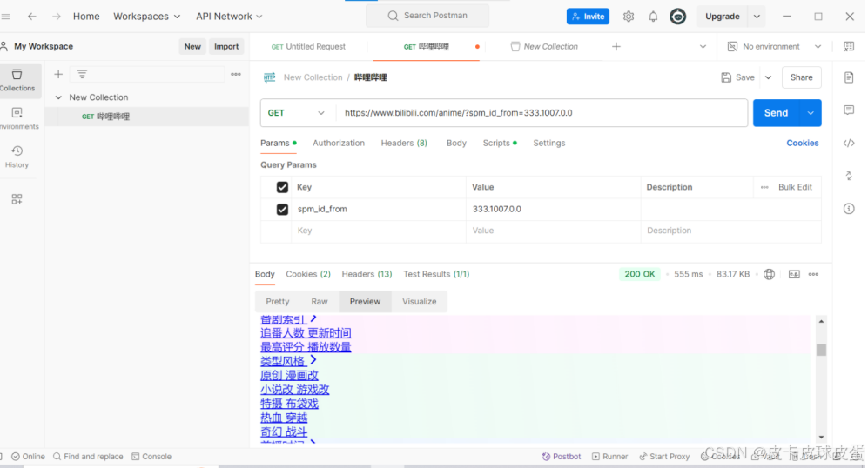Viewport: 868px width, 468px height.
Task: Open the settings gear icon
Action: (x=629, y=17)
